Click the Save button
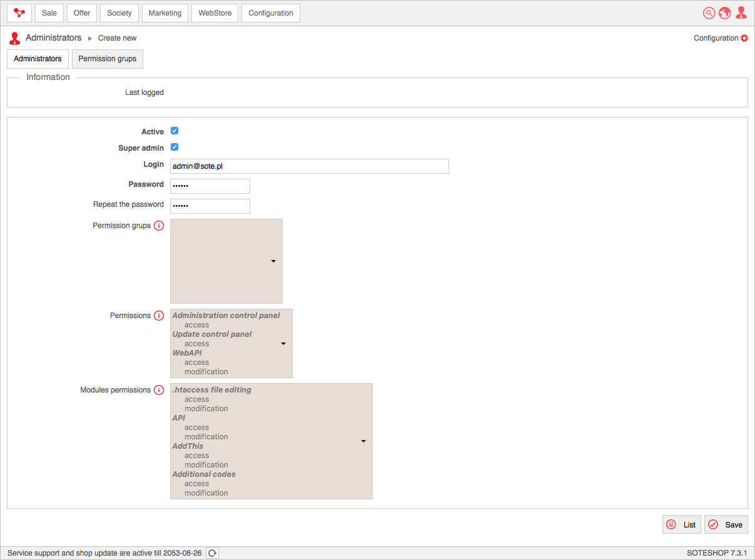The width and height of the screenshot is (755, 560). [726, 524]
